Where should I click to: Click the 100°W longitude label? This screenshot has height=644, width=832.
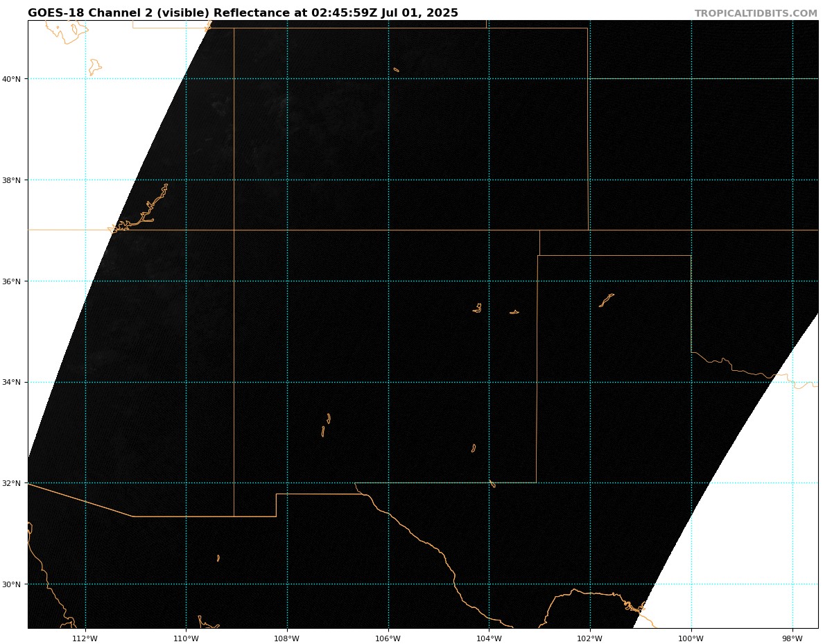[691, 638]
